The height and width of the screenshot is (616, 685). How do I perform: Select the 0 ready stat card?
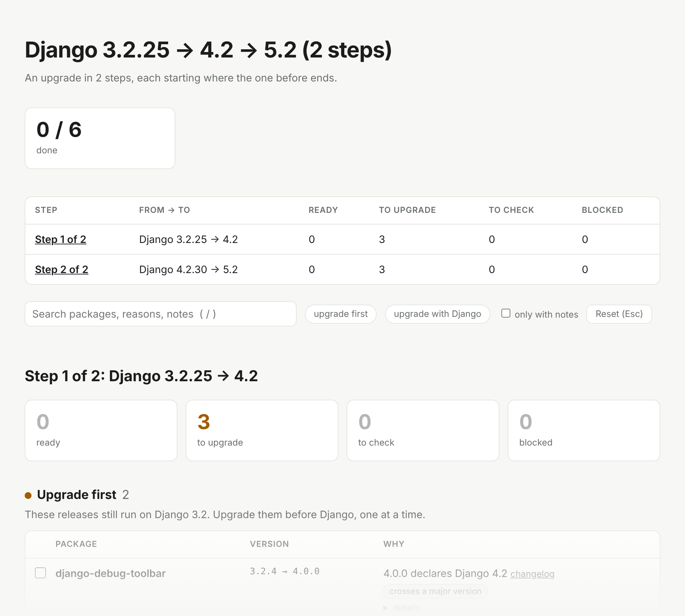[101, 431]
